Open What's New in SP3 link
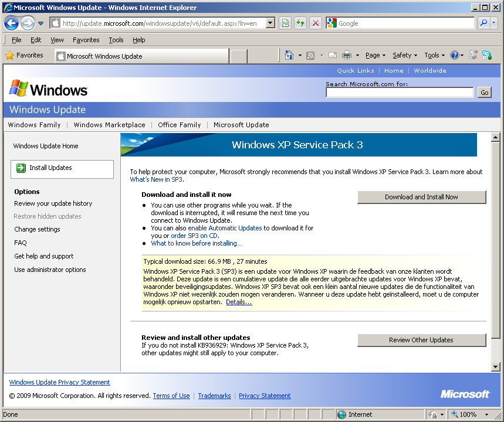 pyautogui.click(x=156, y=179)
